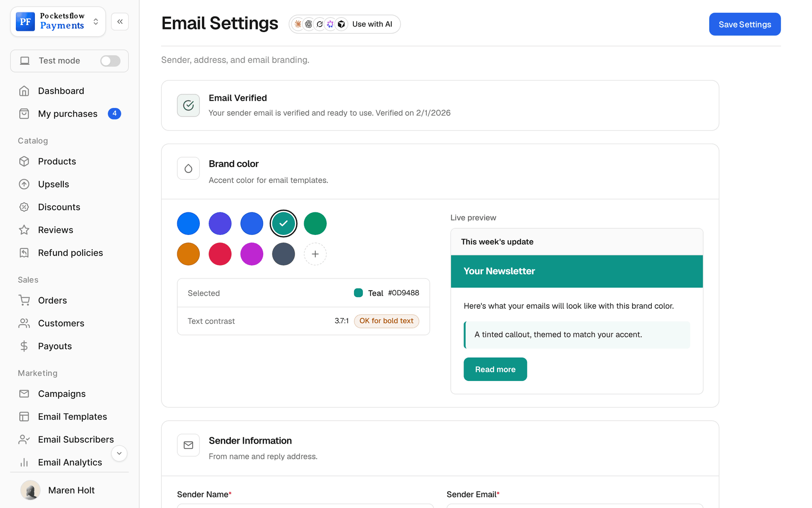This screenshot has height=508, width=812.
Task: Click the Discounts badge icon
Action: [x=24, y=207]
